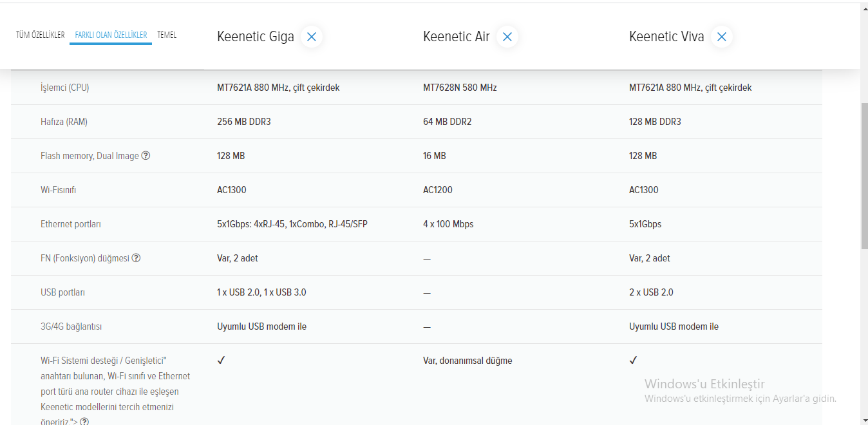The width and height of the screenshot is (868, 425).
Task: Switch to TÜM ÖZELLİKLER tab
Action: pyautogui.click(x=41, y=35)
